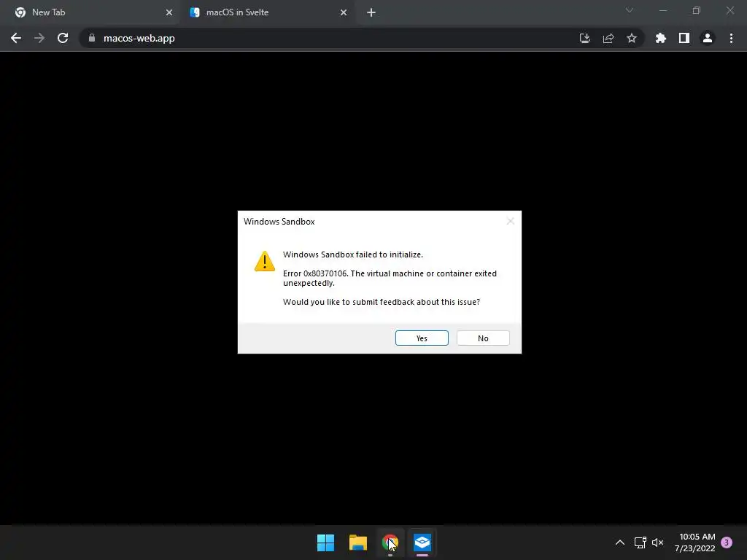The height and width of the screenshot is (560, 747).
Task: Bookmark this tab with the star
Action: coord(632,38)
